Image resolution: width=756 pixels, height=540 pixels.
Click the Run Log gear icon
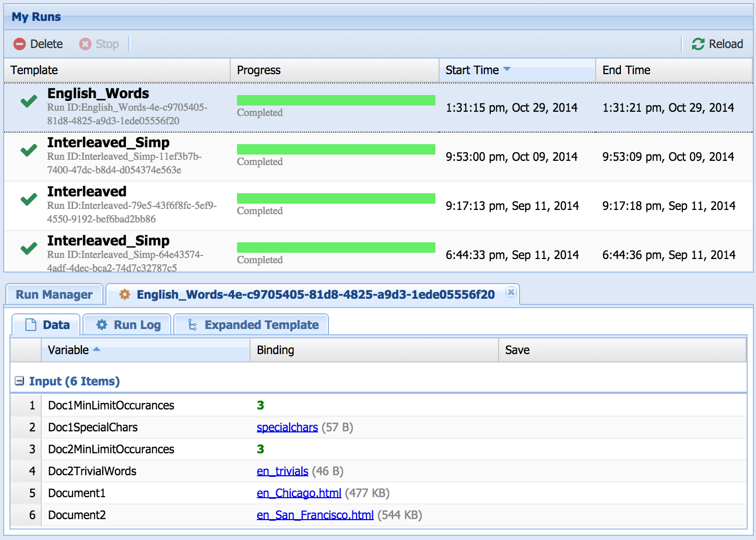pos(102,325)
